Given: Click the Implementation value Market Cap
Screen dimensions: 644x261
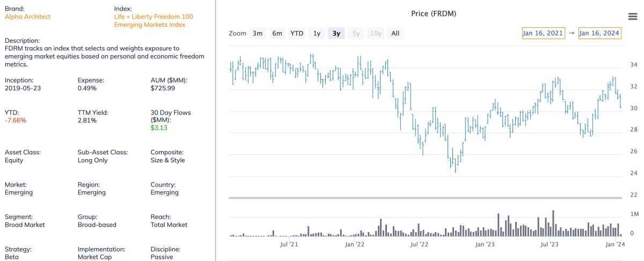Looking at the screenshot, I should click(96, 257).
